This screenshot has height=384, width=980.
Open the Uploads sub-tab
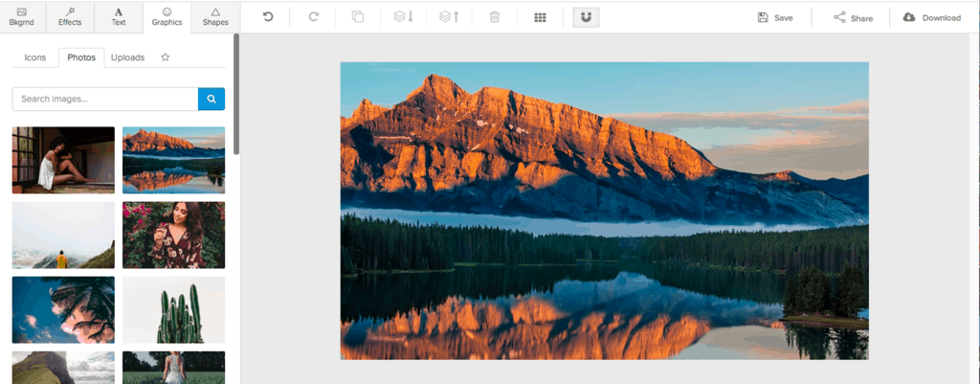(127, 57)
